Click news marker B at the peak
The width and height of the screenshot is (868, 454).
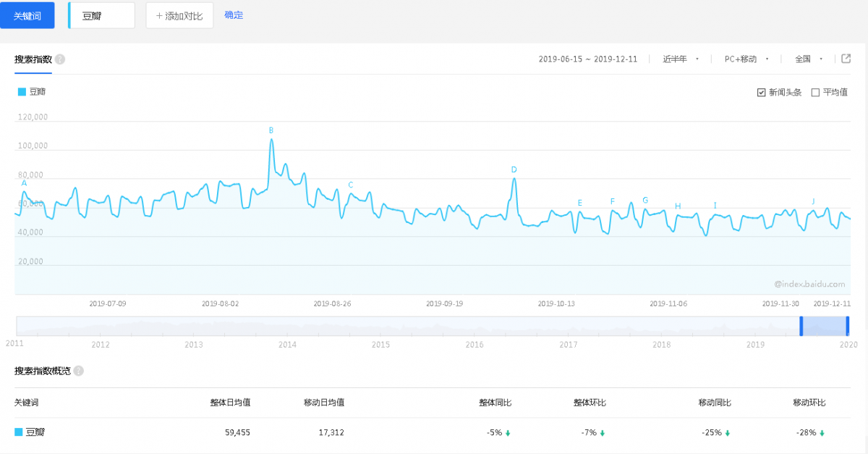point(271,130)
